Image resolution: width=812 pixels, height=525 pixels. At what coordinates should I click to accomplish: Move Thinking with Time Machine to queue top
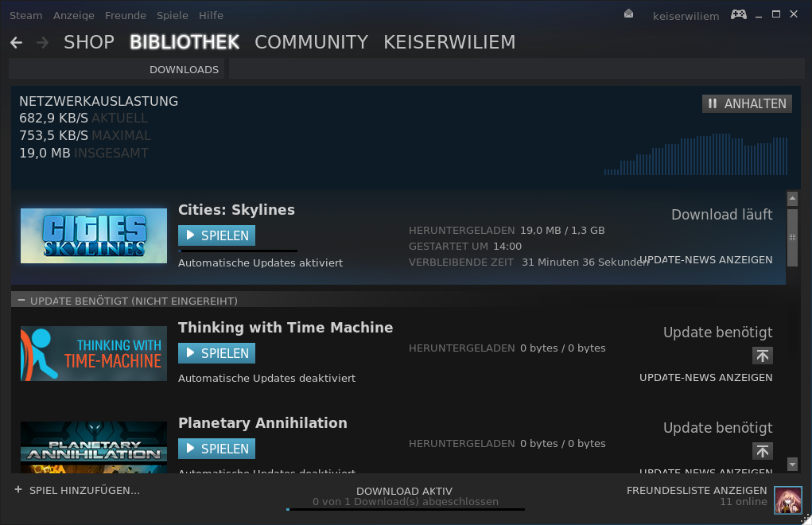[x=762, y=356]
